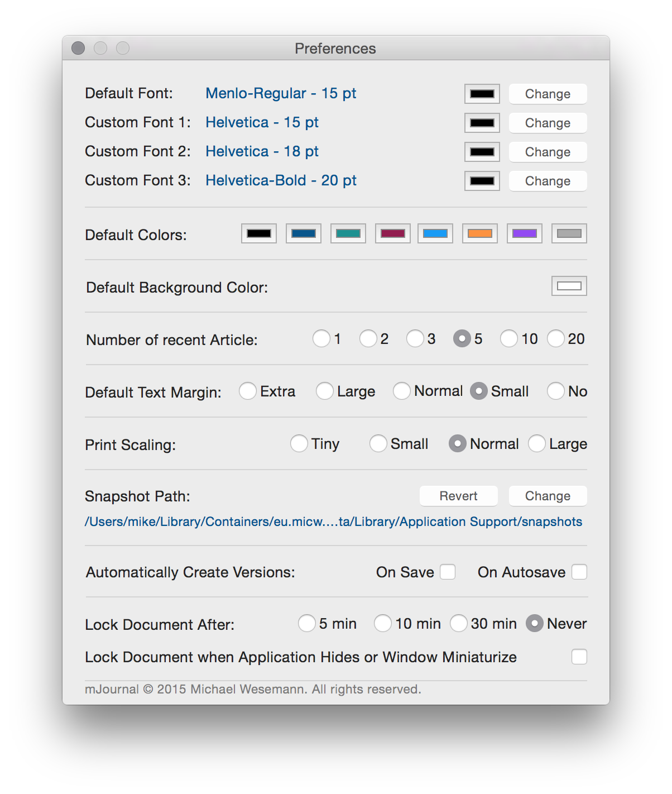Image resolution: width=672 pixels, height=794 pixels.
Task: Enable On Autosave version creation
Action: click(x=579, y=572)
